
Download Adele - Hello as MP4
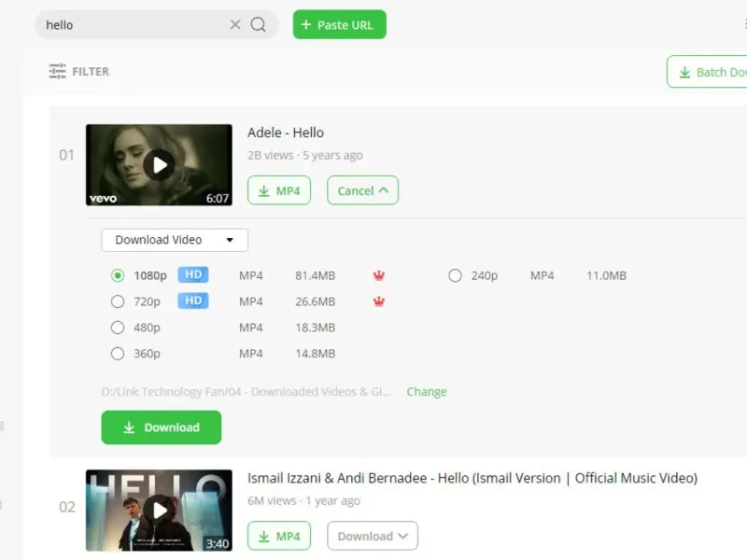279,190
